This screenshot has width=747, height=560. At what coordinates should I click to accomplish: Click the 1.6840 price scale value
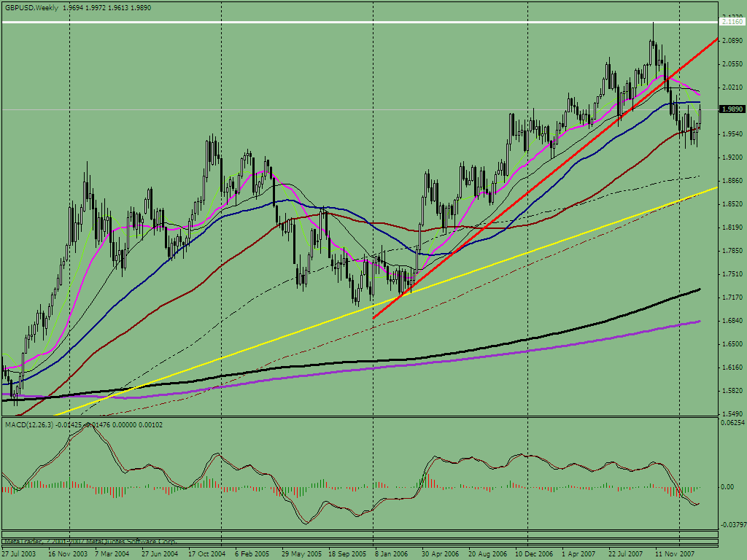click(732, 321)
